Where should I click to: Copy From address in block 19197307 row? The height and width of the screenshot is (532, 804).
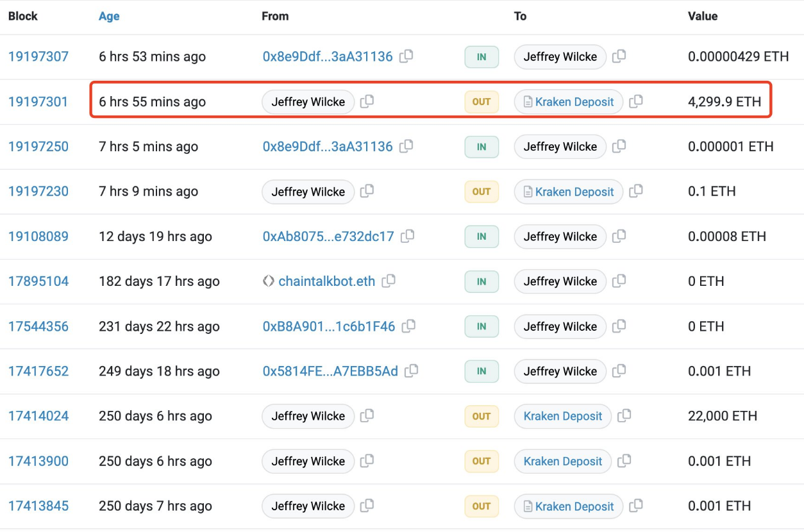(406, 56)
